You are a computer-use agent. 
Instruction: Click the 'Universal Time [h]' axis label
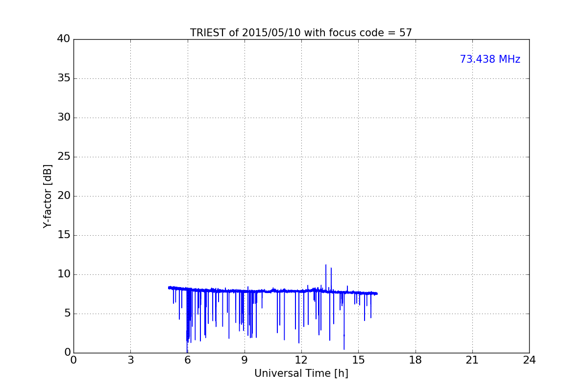(301, 373)
